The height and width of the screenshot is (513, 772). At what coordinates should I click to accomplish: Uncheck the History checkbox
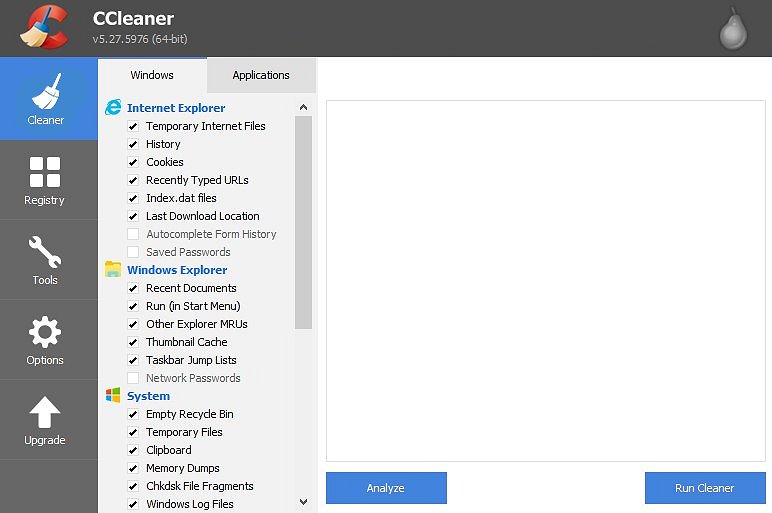(x=133, y=144)
